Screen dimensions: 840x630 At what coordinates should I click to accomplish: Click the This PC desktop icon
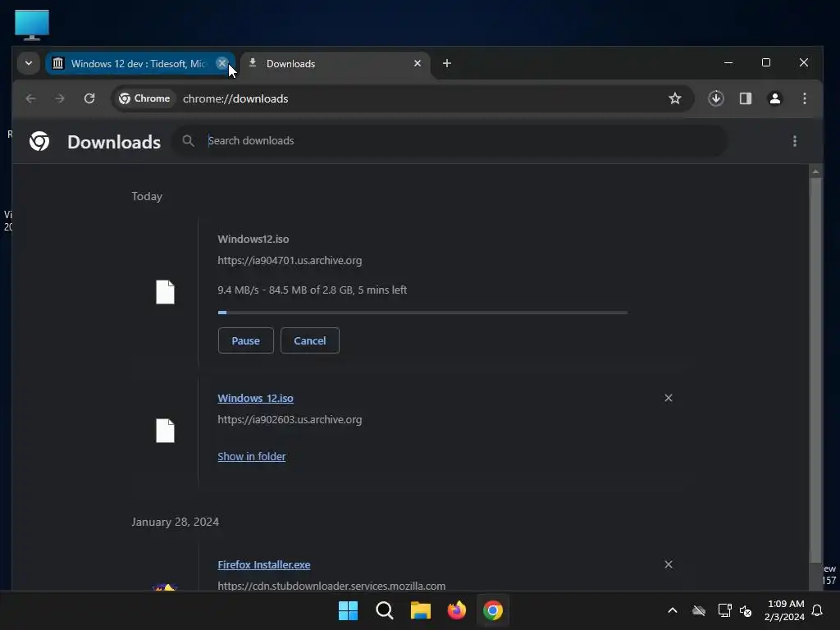pos(32,25)
